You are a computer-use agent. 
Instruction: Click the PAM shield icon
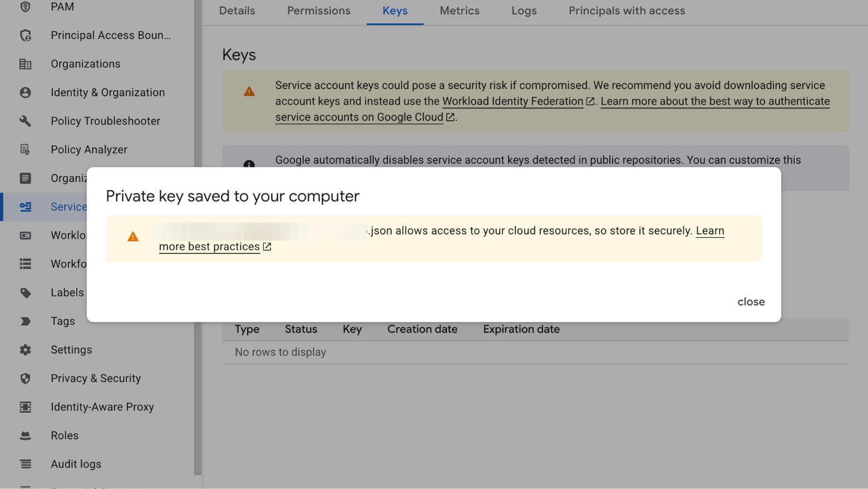point(25,6)
